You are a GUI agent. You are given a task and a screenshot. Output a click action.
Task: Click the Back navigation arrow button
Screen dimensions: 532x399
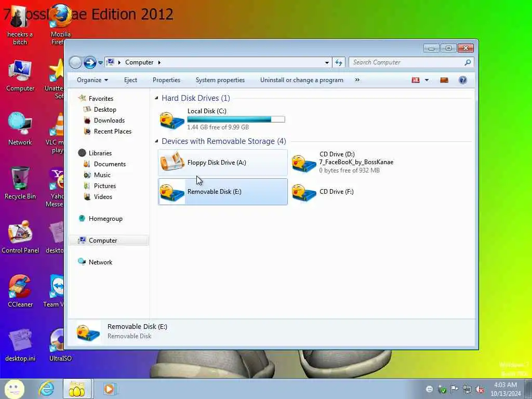tap(75, 62)
